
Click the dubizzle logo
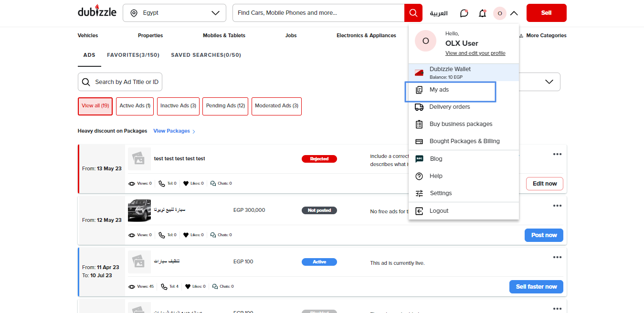(x=97, y=12)
